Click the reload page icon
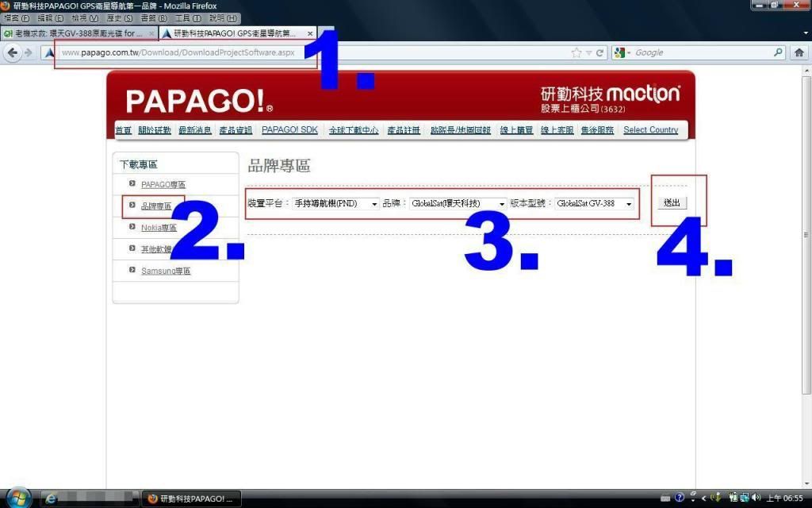The image size is (812, 508). [600, 53]
